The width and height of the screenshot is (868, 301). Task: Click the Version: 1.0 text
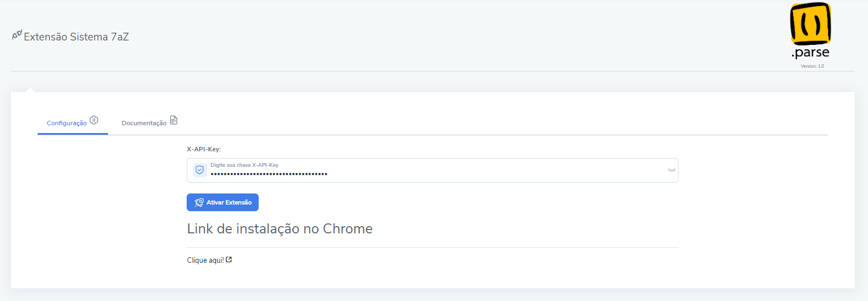[812, 66]
